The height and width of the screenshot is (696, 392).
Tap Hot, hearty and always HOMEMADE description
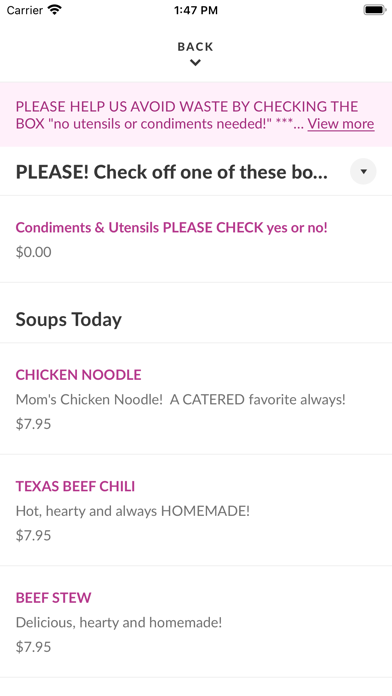133,511
